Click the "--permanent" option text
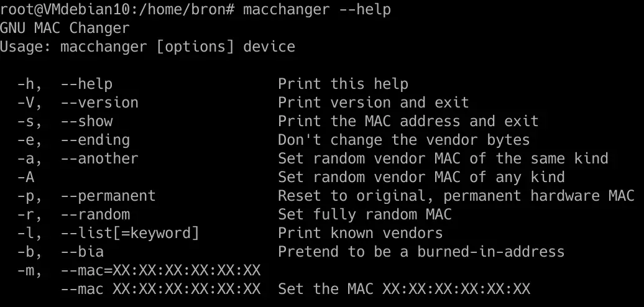This screenshot has width=644, height=307. (x=108, y=196)
